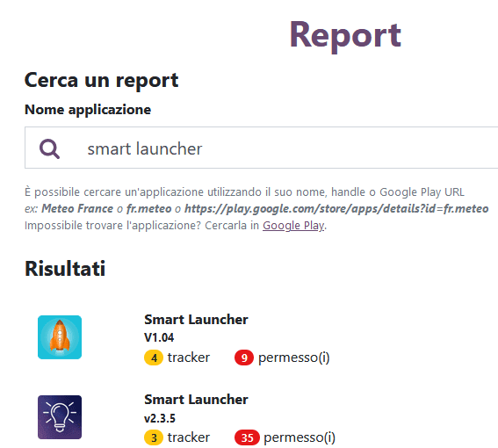The height and width of the screenshot is (448, 498).
Task: Follow the Google Play link
Action: tap(293, 225)
